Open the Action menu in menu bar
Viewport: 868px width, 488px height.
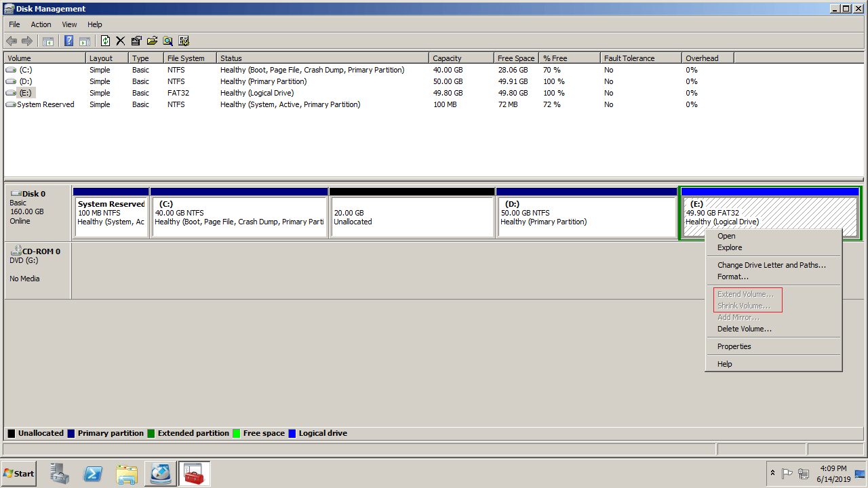(x=41, y=24)
